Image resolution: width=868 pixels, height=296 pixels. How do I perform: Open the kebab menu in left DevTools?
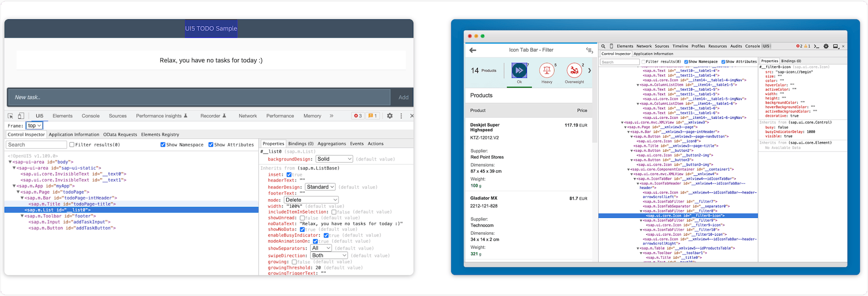[x=401, y=116]
